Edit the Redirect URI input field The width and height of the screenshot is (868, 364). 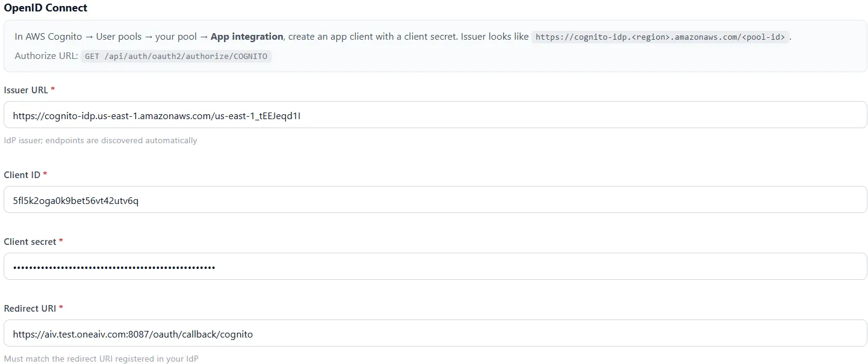(435, 333)
